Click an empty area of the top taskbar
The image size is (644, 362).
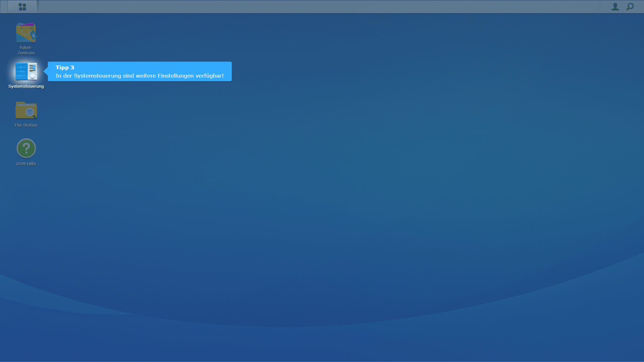pyautogui.click(x=316, y=7)
